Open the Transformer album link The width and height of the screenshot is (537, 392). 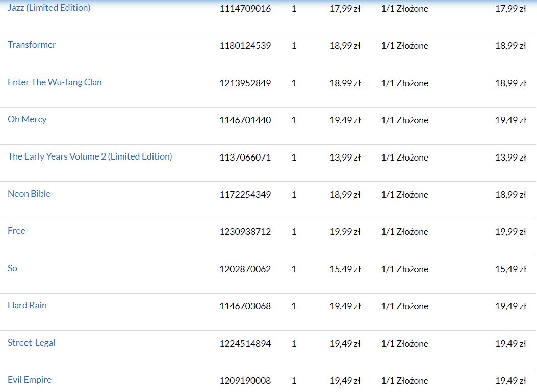click(x=32, y=45)
